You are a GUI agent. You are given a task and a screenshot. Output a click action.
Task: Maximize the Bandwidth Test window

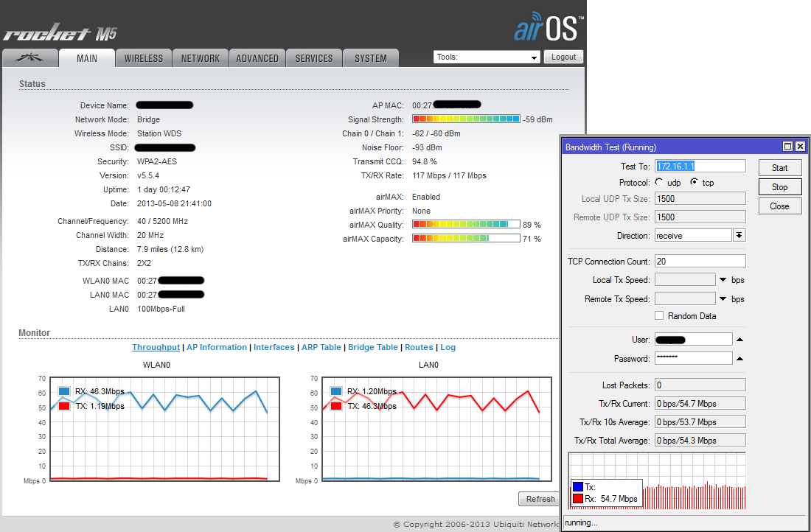pos(787,147)
